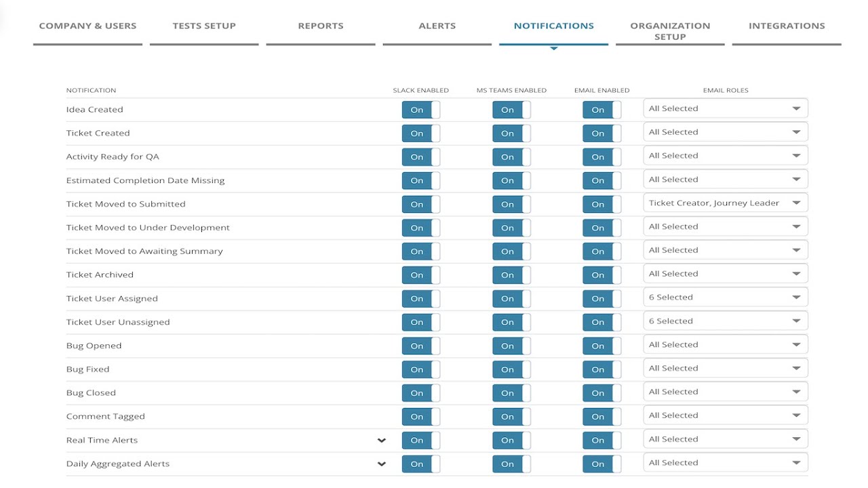Open email roles dropdown for Ticket Created

[x=726, y=132]
